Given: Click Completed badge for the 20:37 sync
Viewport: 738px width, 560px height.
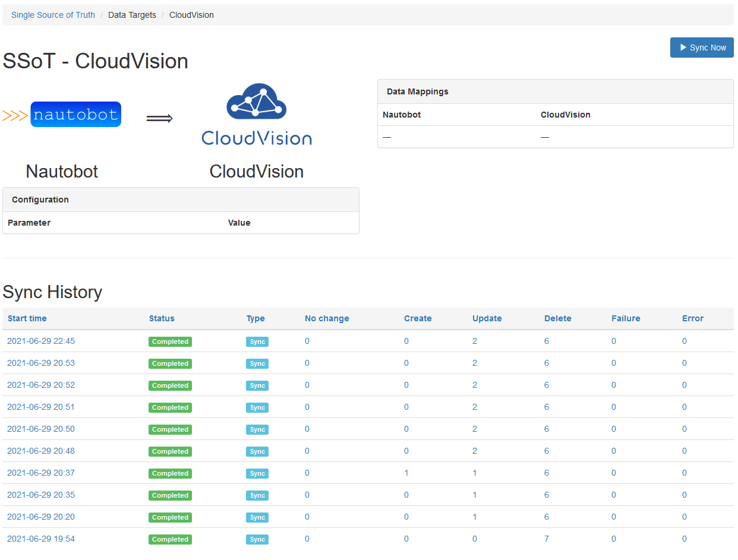Looking at the screenshot, I should pyautogui.click(x=170, y=473).
